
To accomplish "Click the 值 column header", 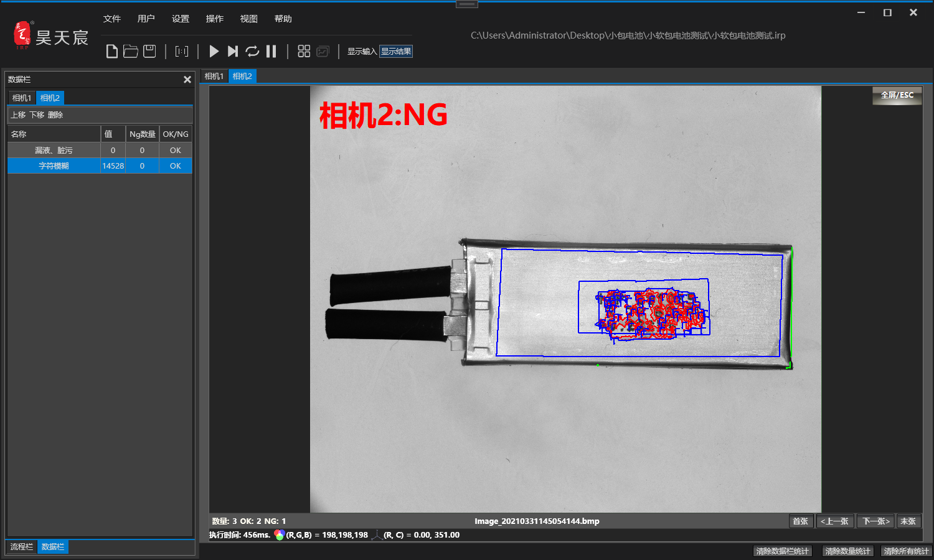I will pyautogui.click(x=113, y=134).
